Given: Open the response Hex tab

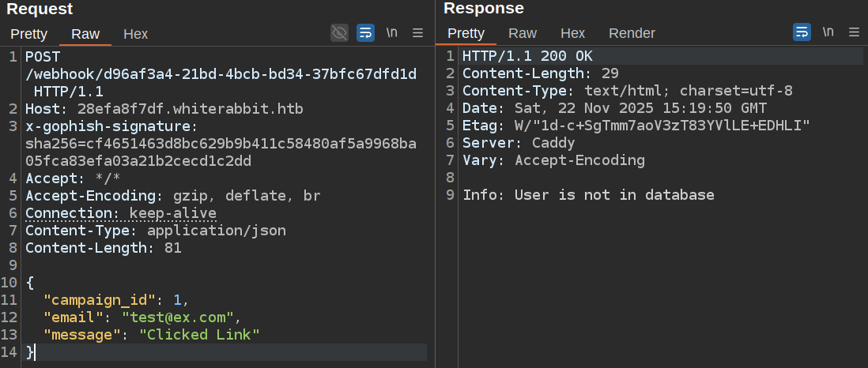Looking at the screenshot, I should [572, 33].
